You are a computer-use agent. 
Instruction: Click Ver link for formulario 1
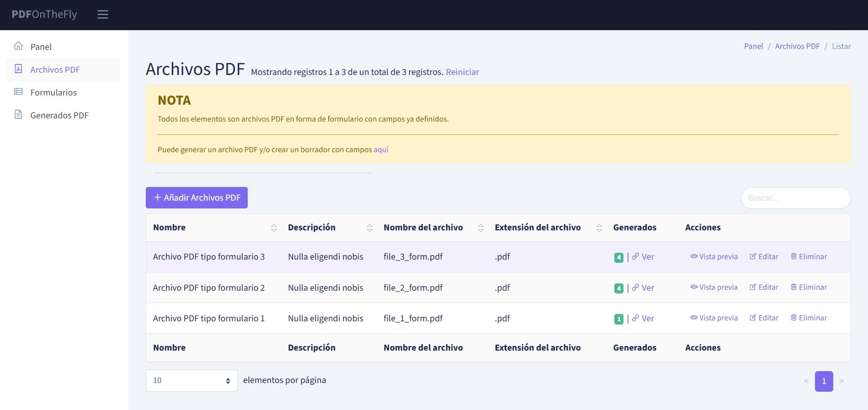[x=643, y=319]
